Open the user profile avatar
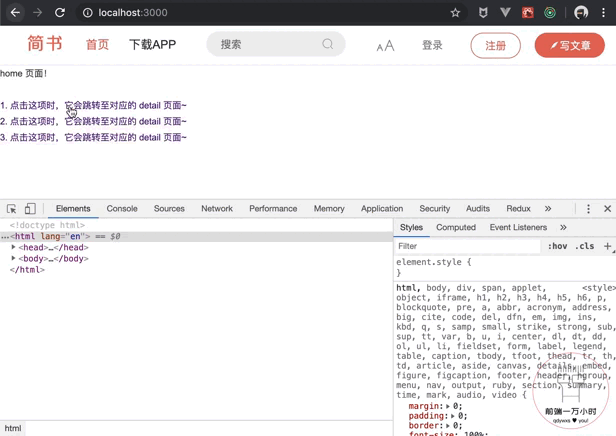The height and width of the screenshot is (436, 616). (581, 13)
